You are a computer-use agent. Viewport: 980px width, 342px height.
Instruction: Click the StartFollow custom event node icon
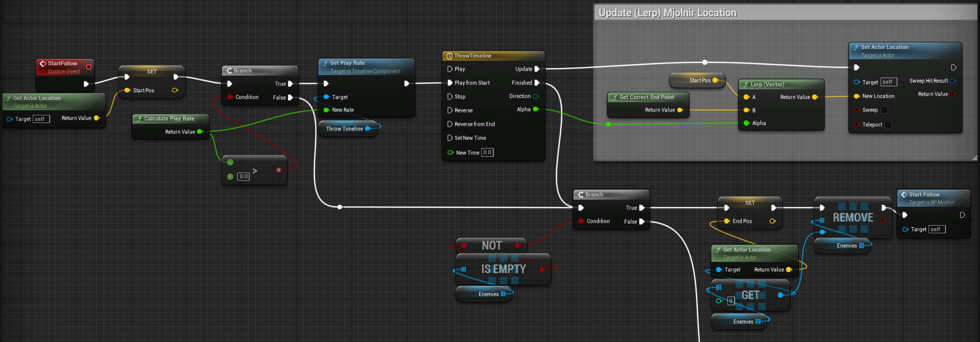click(x=43, y=64)
